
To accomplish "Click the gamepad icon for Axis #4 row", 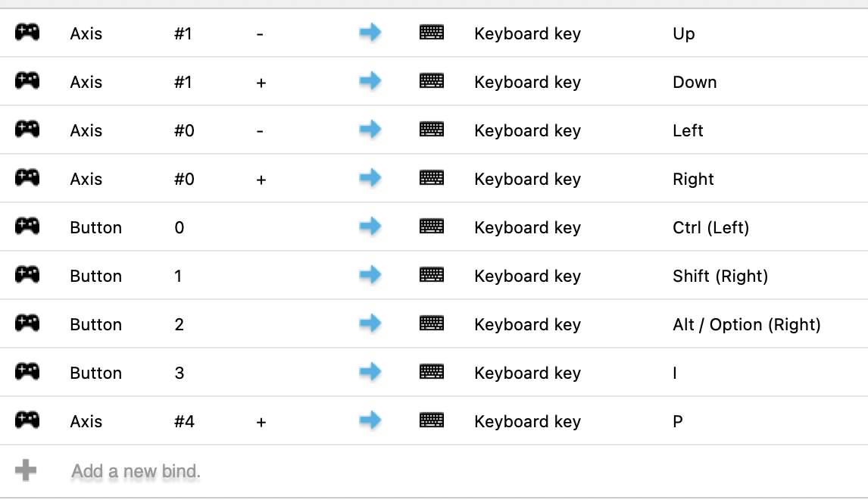I will click(27, 420).
